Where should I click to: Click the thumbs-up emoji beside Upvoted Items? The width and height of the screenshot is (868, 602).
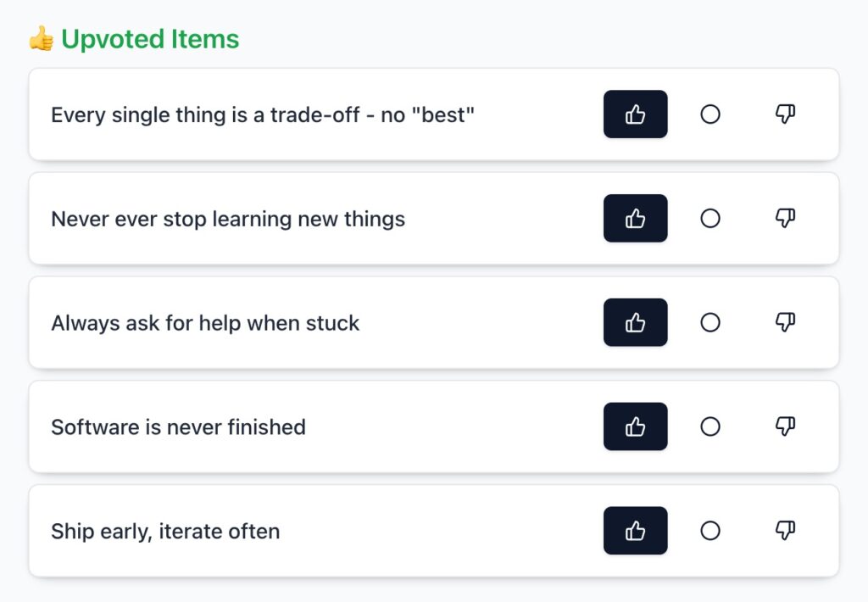42,39
